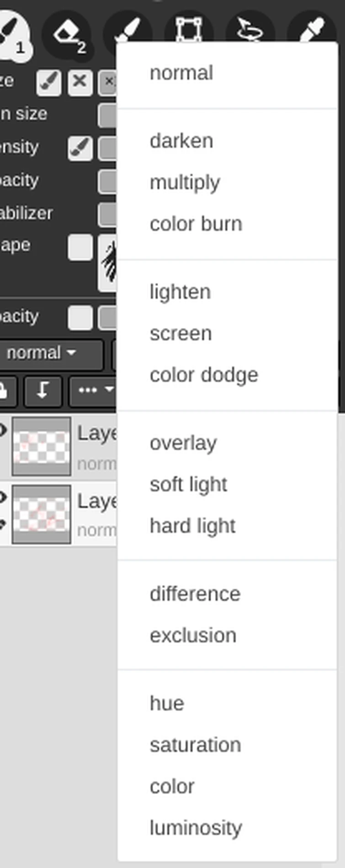
Task: Click the X button in size row
Action: click(x=80, y=82)
